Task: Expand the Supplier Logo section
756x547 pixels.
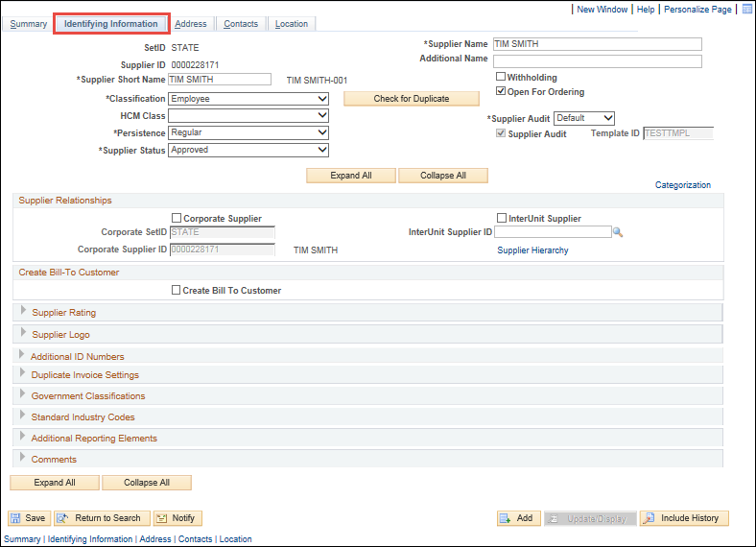Action: point(23,333)
